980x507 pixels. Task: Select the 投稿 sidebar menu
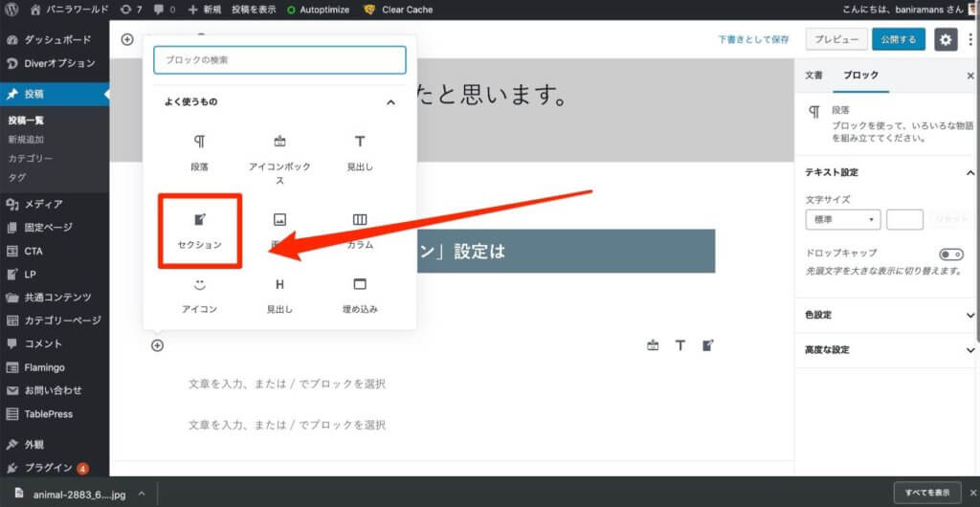[x=55, y=95]
